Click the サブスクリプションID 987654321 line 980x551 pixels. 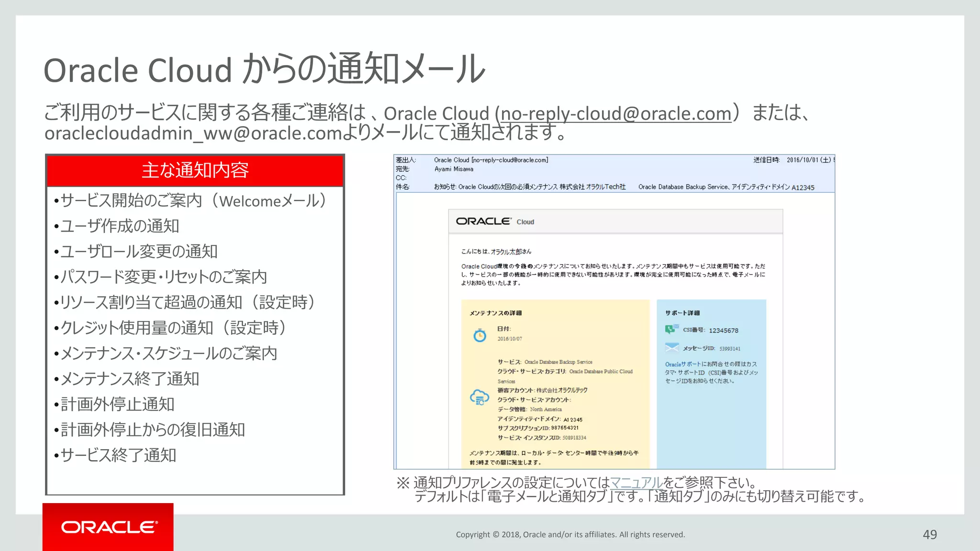pos(538,428)
